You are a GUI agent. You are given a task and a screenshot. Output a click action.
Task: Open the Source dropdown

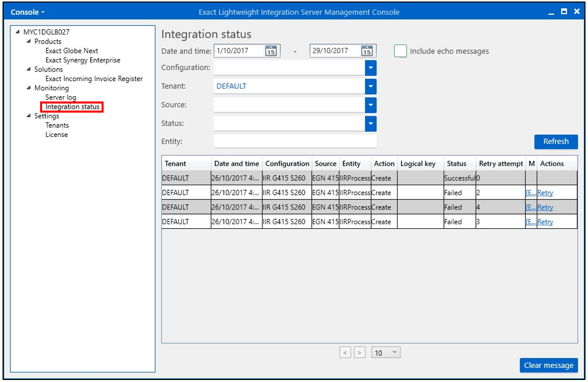point(371,105)
